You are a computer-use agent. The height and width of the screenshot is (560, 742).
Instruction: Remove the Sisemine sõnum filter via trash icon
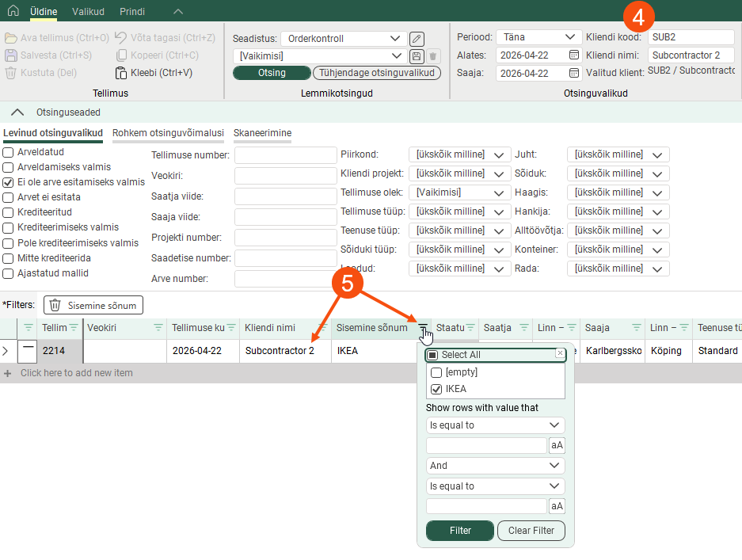click(55, 306)
